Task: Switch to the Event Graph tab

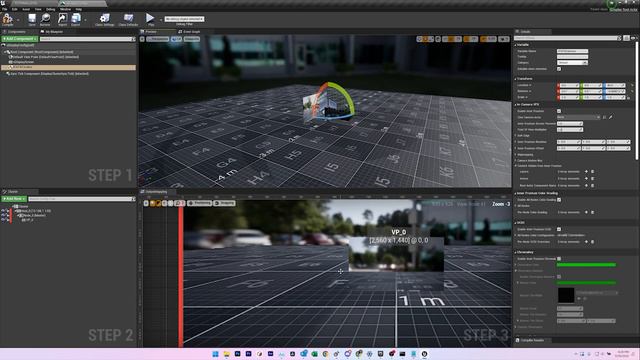Action: point(191,31)
